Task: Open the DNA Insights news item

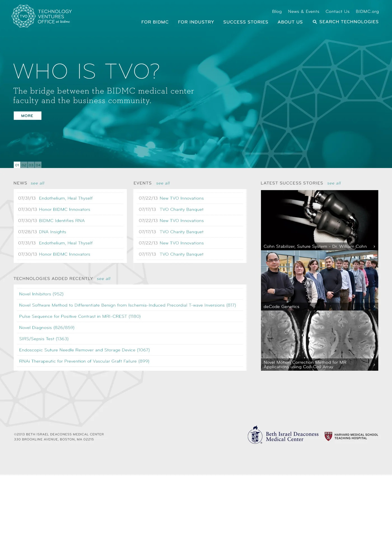Action: 53,232
